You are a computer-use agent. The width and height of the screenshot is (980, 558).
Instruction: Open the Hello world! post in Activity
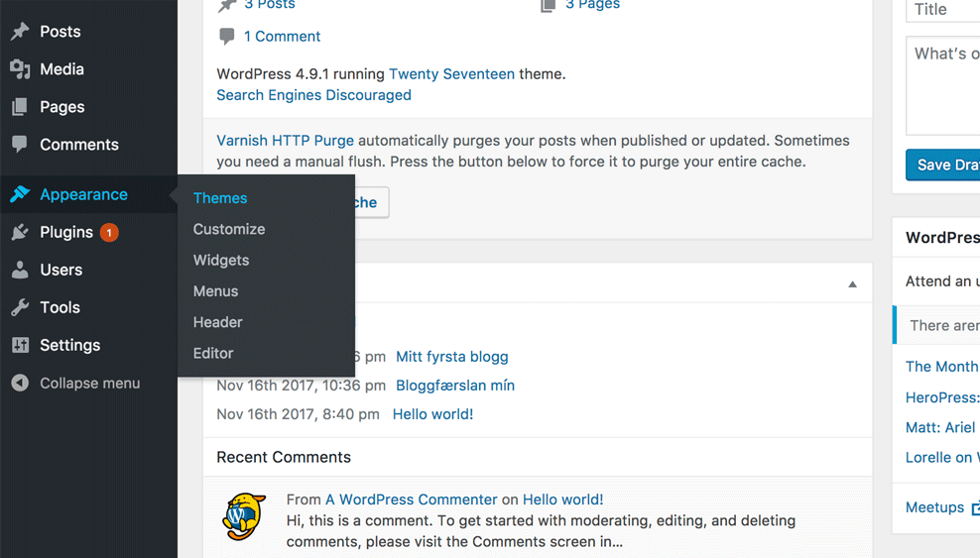[432, 414]
